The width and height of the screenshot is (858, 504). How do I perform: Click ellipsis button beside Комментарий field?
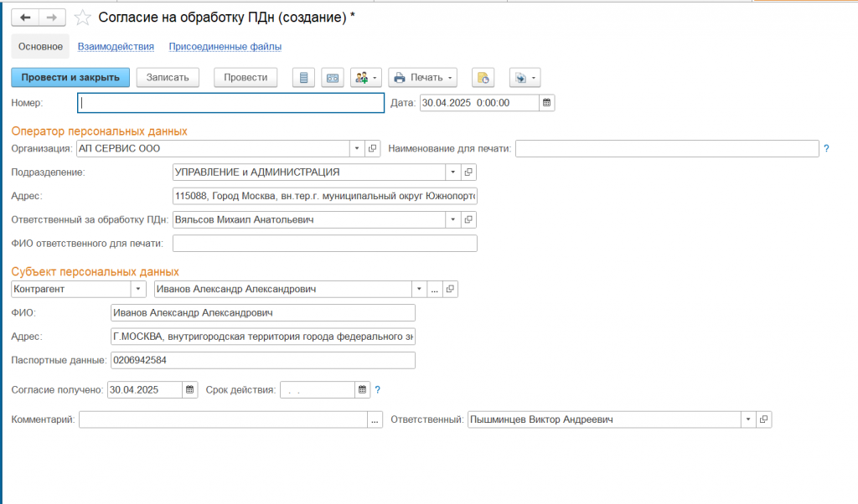[x=375, y=419]
